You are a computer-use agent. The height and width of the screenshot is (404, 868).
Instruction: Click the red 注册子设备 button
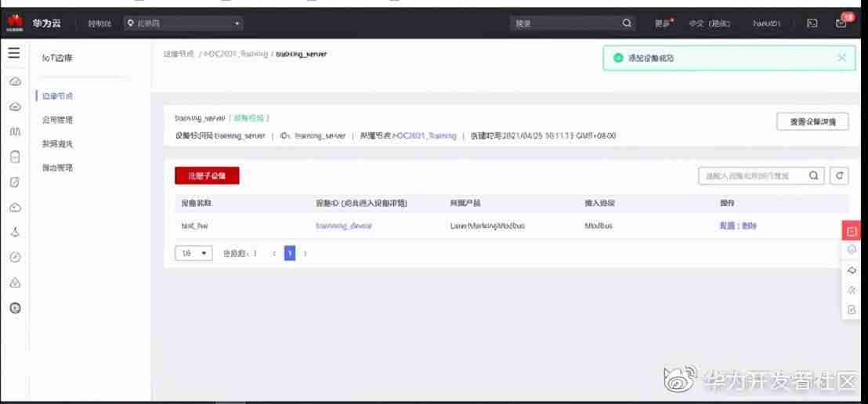207,175
